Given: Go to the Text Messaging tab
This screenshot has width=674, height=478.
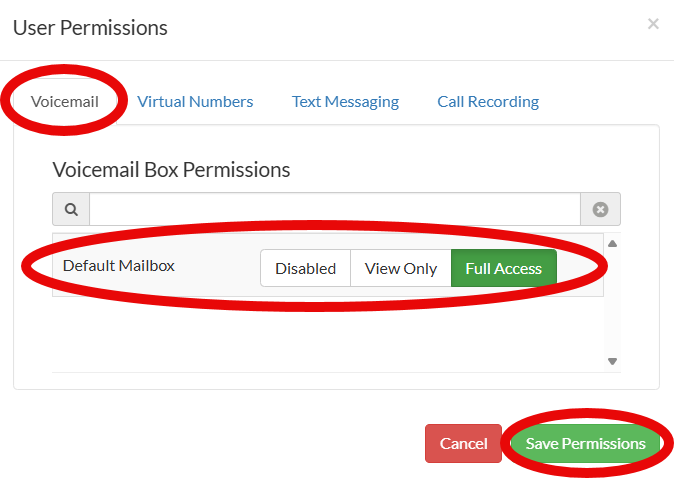Looking at the screenshot, I should 345,101.
